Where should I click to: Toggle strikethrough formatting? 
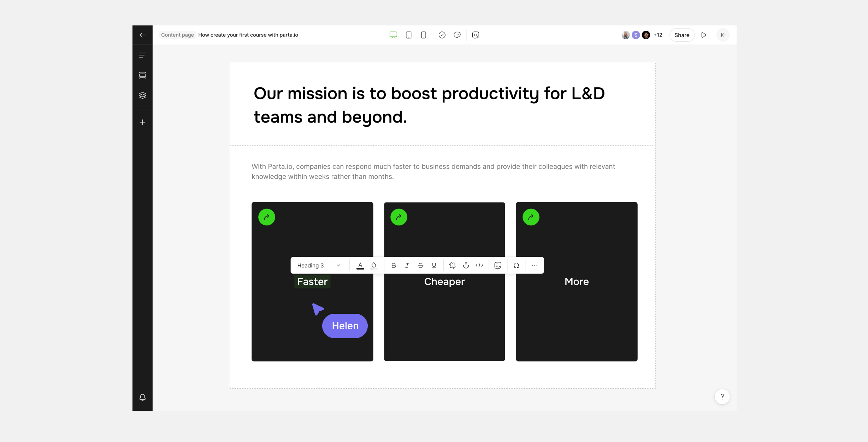tap(420, 265)
